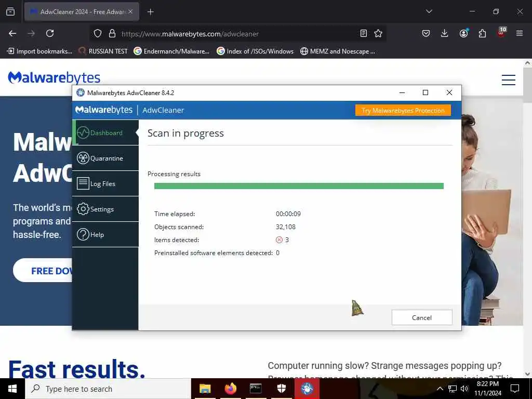
Task: Open the notification center icon
Action: [515, 389]
